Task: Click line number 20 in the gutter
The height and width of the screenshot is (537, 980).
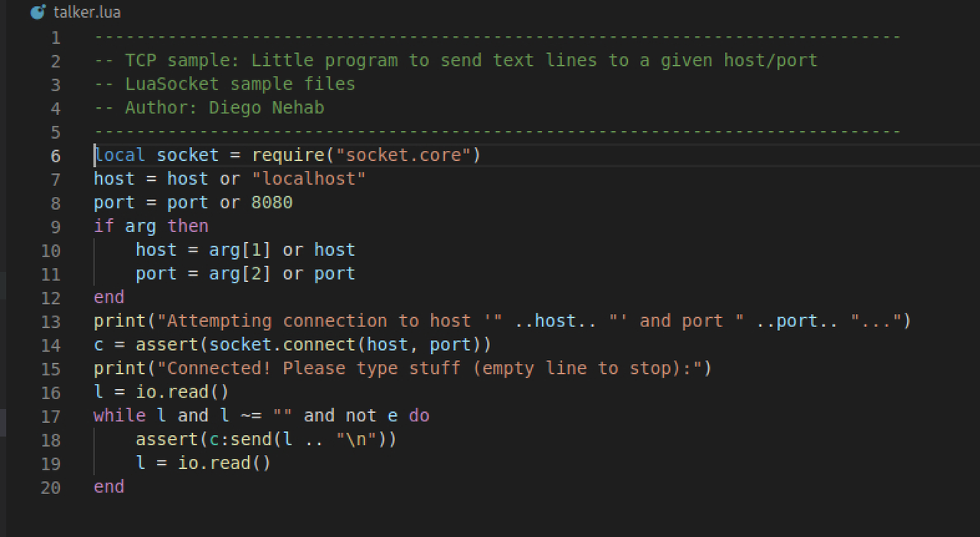Action: click(x=51, y=487)
